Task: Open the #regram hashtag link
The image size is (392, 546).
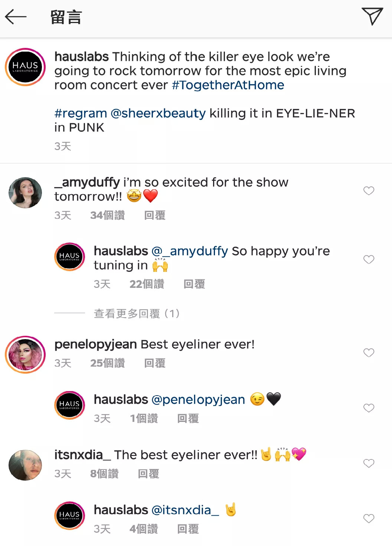Action: [81, 113]
